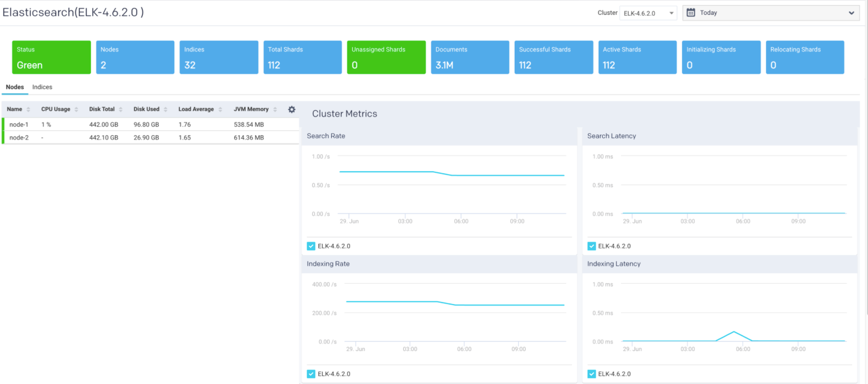Click the Elasticsearch(ELK-4.6.2.0) page title

73,12
